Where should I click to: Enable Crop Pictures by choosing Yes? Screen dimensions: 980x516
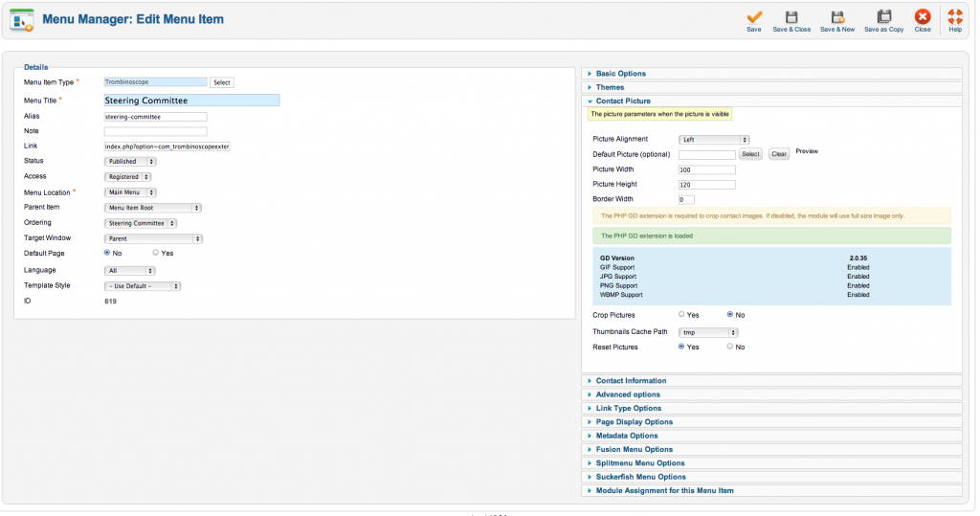pyautogui.click(x=681, y=314)
